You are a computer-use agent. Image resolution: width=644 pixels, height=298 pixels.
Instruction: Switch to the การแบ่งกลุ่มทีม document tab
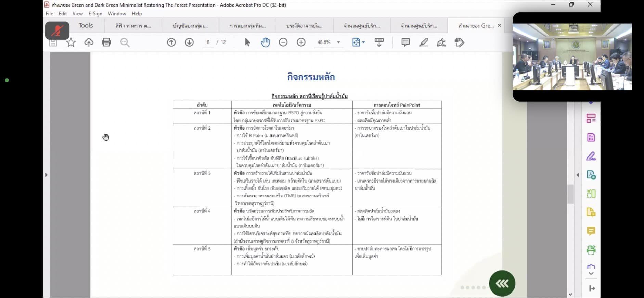tap(247, 26)
